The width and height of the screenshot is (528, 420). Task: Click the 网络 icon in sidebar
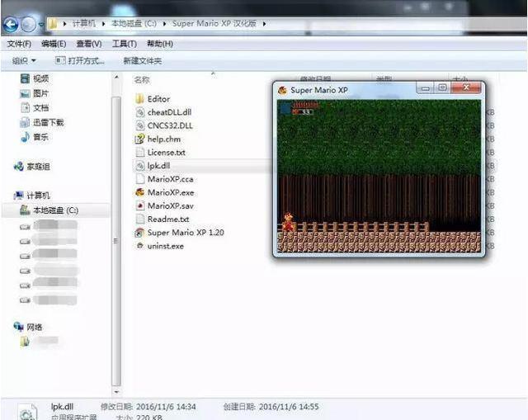tap(18, 327)
